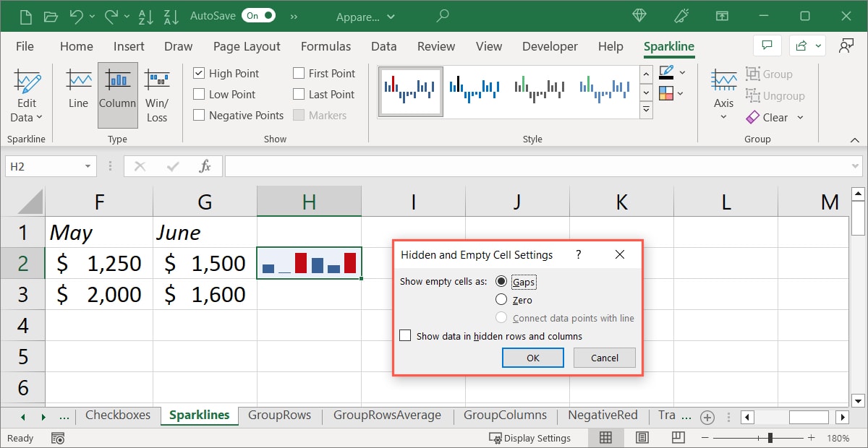Switch to the Review ribbon tab
Viewport: 868px width, 448px height.
(x=435, y=46)
